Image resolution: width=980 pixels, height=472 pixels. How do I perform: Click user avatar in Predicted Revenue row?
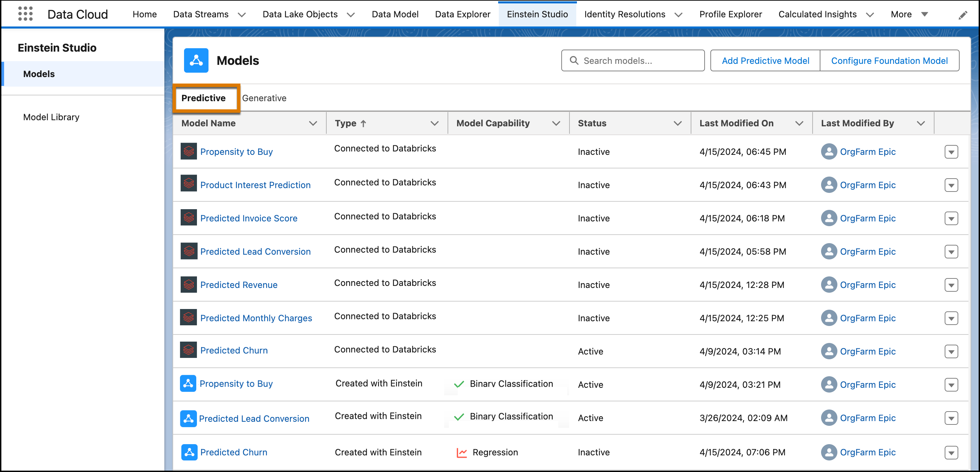[829, 285]
